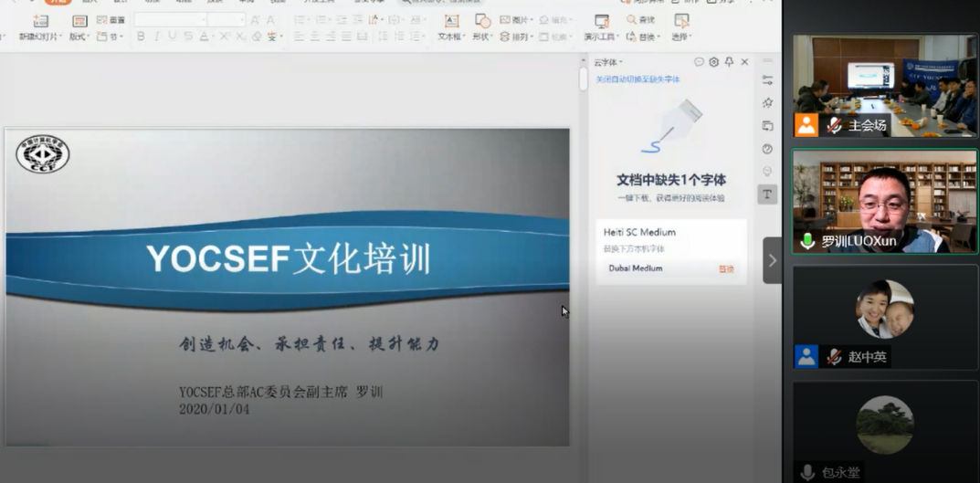
Task: Open the font panel settings gear
Action: 713,62
